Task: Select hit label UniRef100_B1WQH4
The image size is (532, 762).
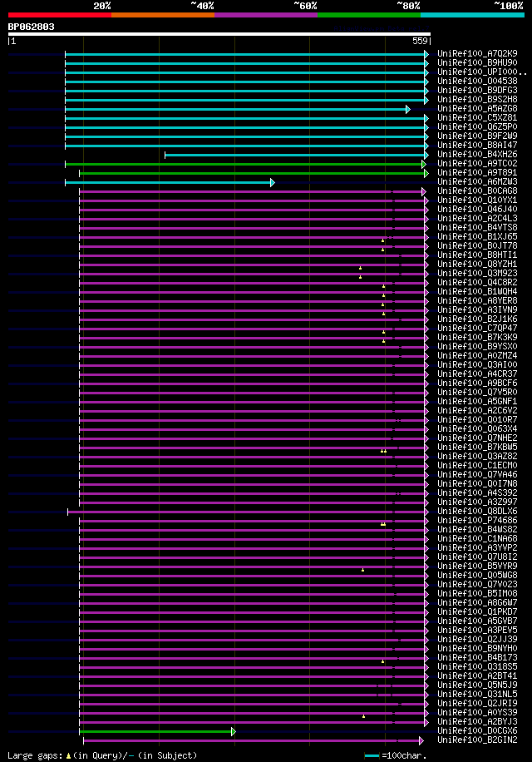Action: [x=477, y=292]
